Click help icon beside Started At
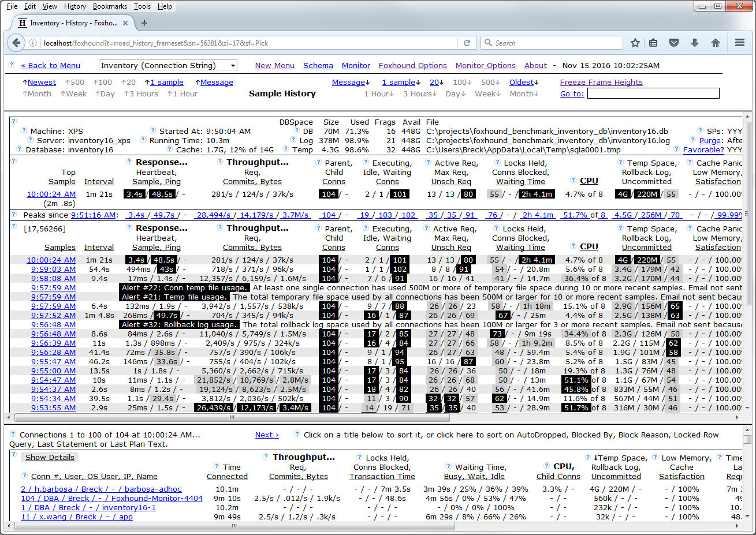This screenshot has width=756, height=535. pyautogui.click(x=152, y=130)
